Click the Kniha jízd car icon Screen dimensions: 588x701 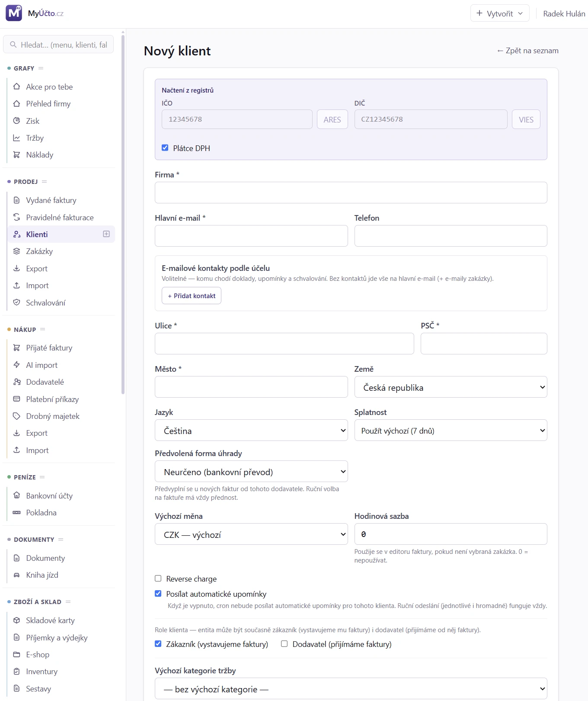17,575
